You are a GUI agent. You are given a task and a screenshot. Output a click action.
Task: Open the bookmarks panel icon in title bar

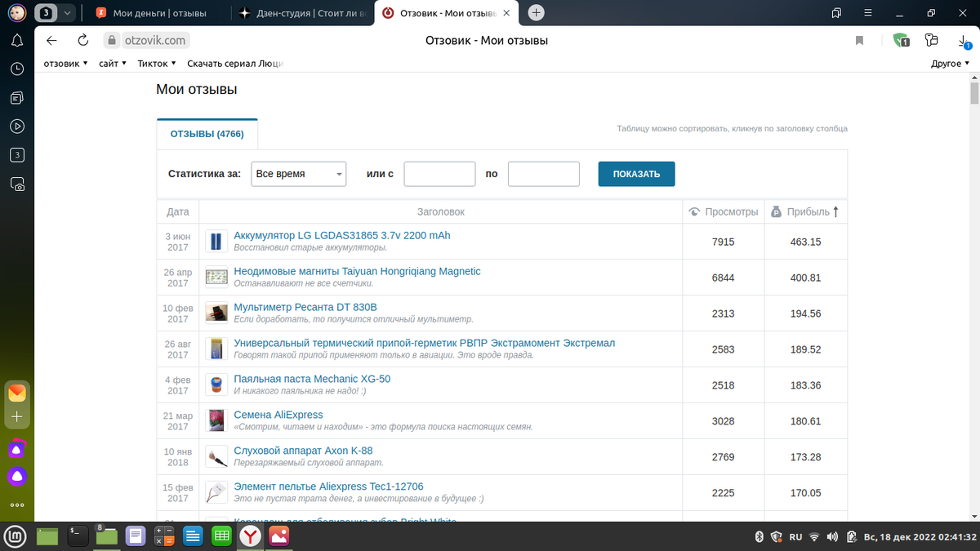click(x=836, y=13)
